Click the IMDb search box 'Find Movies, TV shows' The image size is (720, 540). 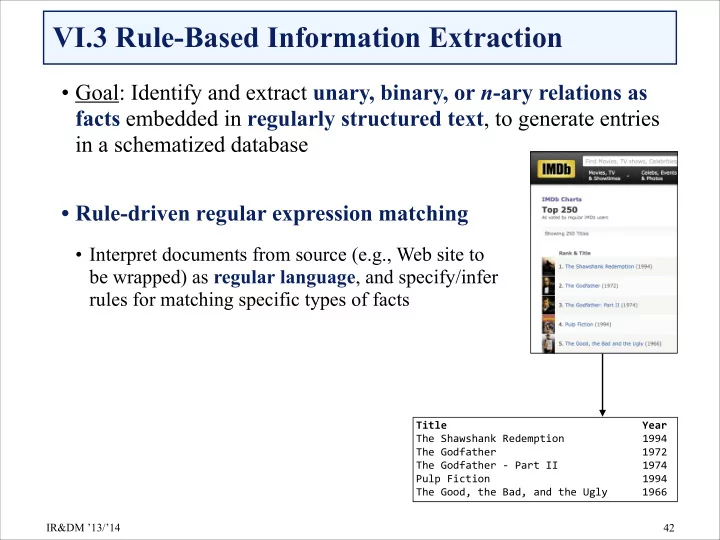[630, 161]
